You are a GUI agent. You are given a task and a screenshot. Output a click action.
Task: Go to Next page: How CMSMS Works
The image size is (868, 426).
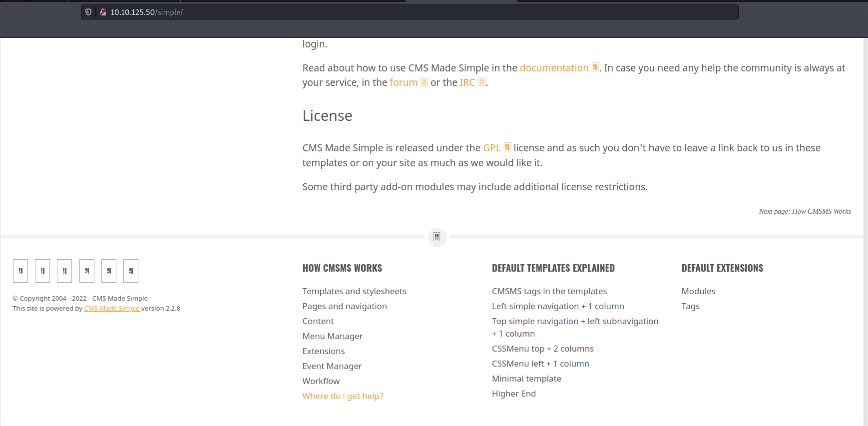(x=805, y=211)
